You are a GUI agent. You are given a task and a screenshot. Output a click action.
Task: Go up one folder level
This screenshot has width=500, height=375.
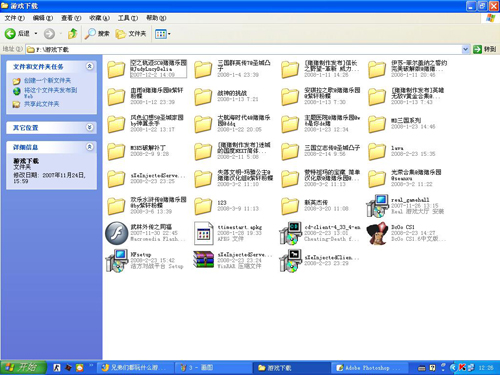[x=72, y=33]
